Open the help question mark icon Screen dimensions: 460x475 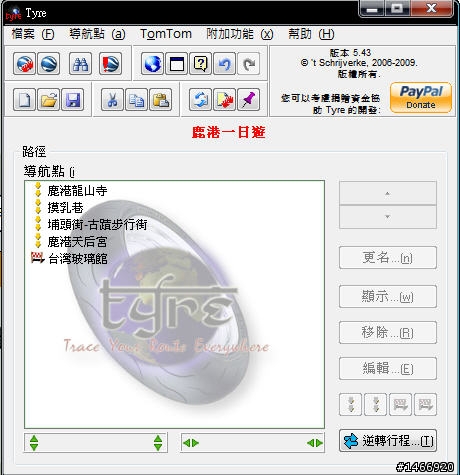(201, 63)
